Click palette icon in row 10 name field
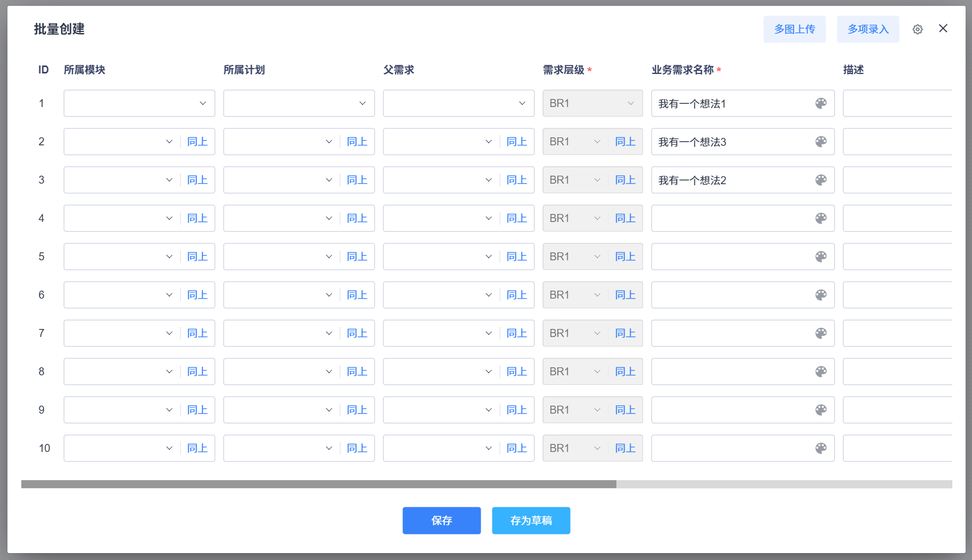Viewport: 972px width, 560px height. [821, 448]
